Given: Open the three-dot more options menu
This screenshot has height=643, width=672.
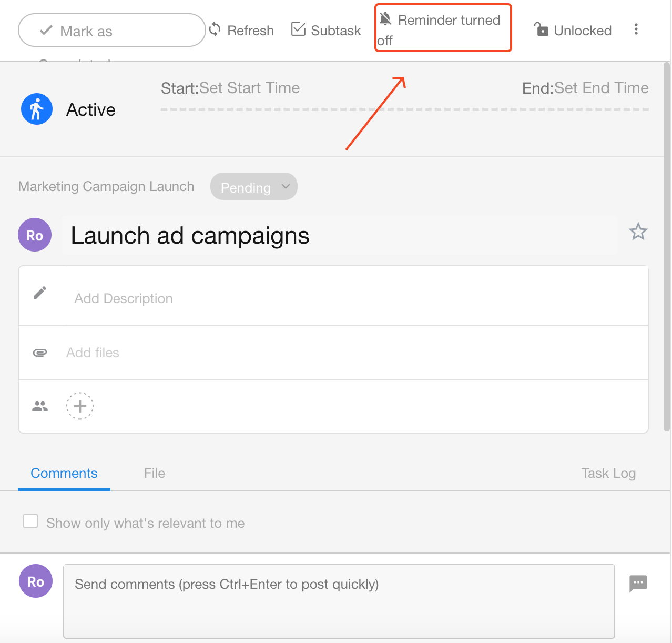Looking at the screenshot, I should point(636,29).
